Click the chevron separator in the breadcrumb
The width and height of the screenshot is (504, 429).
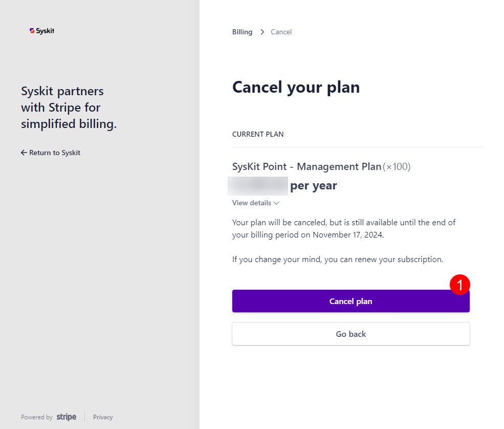pyautogui.click(x=261, y=32)
